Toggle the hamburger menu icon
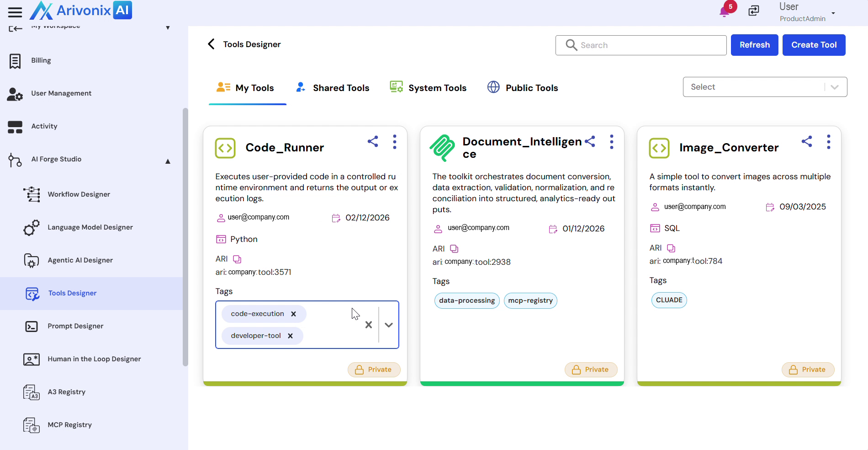The width and height of the screenshot is (868, 450). (15, 12)
